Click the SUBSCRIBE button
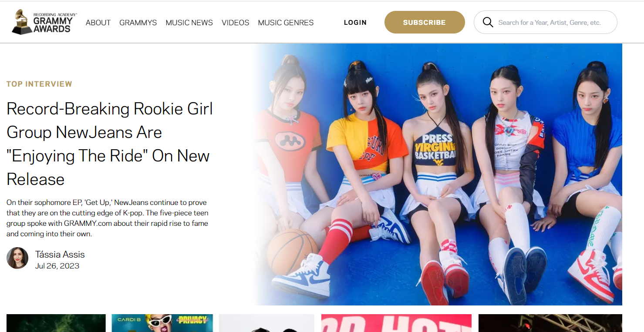This screenshot has width=644, height=332. [x=425, y=22]
